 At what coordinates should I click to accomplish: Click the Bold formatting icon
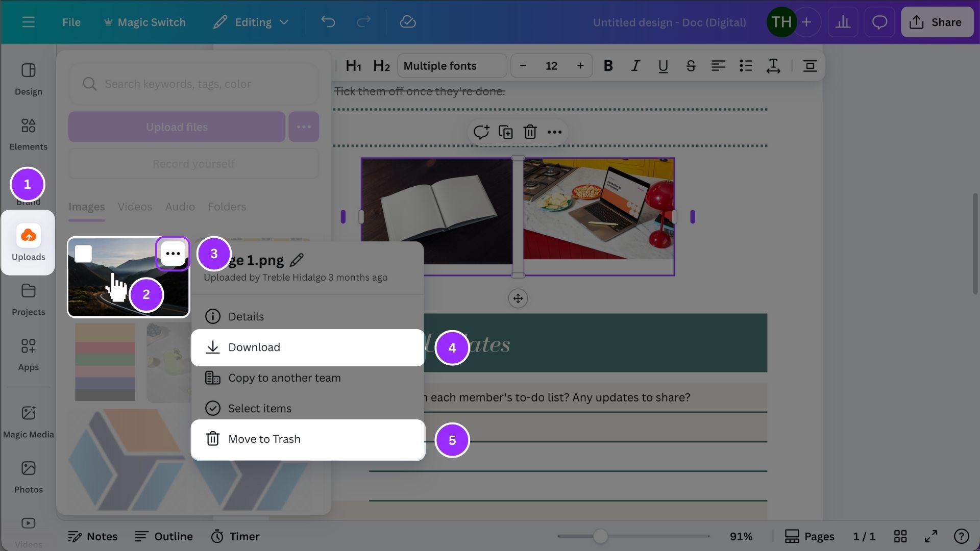tap(608, 66)
